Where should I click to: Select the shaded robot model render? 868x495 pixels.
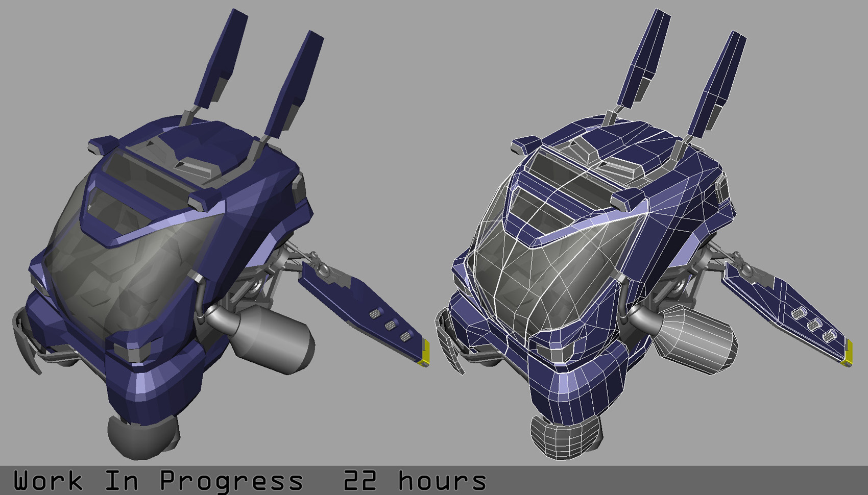(221, 235)
